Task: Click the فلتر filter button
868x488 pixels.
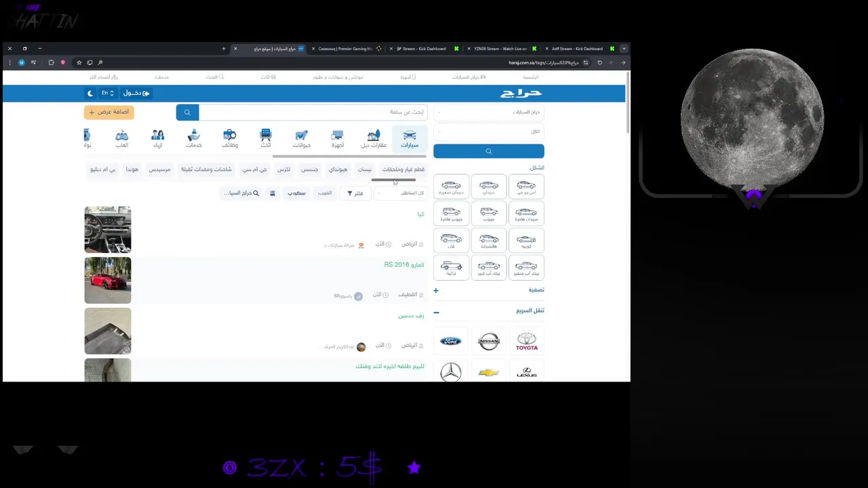Action: (355, 193)
